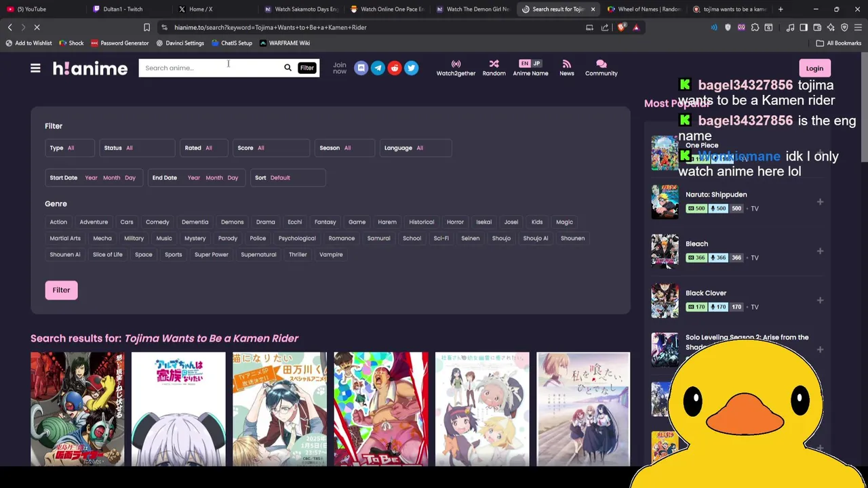The height and width of the screenshot is (488, 868).
Task: Click the browser share icon
Action: click(x=605, y=27)
